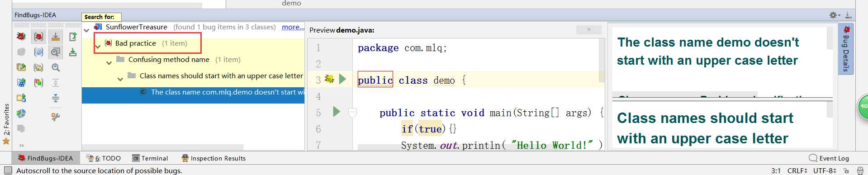Click the SunflowerTreasure project row

pyautogui.click(x=193, y=27)
